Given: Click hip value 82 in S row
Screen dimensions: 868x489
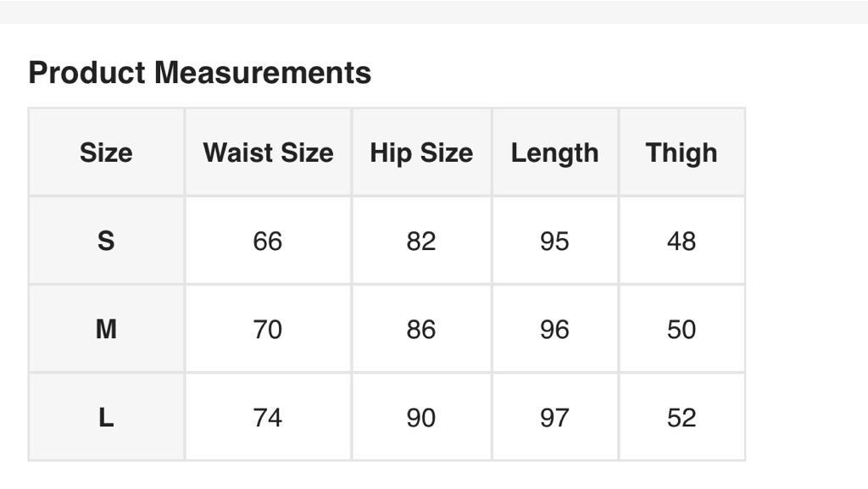Looking at the screenshot, I should click(x=421, y=241).
